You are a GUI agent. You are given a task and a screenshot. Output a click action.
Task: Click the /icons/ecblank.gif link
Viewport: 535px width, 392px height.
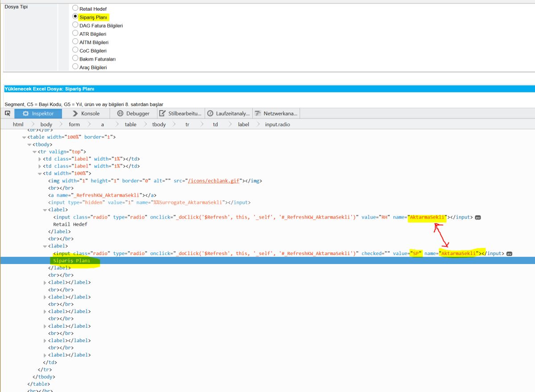214,181
